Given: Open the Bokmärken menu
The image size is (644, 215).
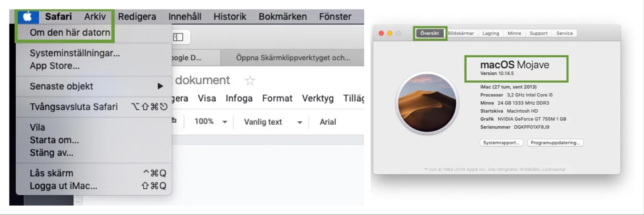Looking at the screenshot, I should pyautogui.click(x=283, y=17).
